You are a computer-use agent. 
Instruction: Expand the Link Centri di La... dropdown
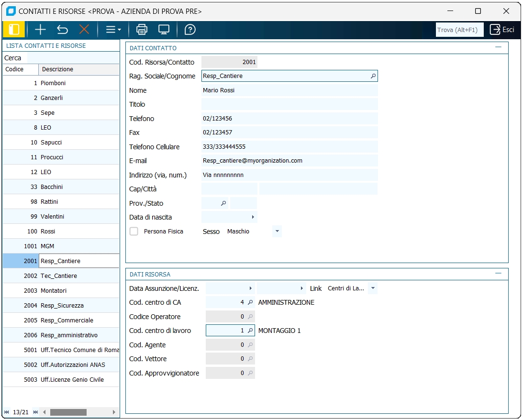pos(373,288)
